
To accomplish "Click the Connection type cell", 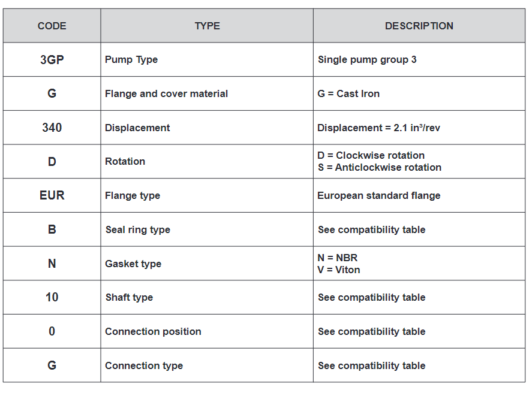I will [x=144, y=365].
